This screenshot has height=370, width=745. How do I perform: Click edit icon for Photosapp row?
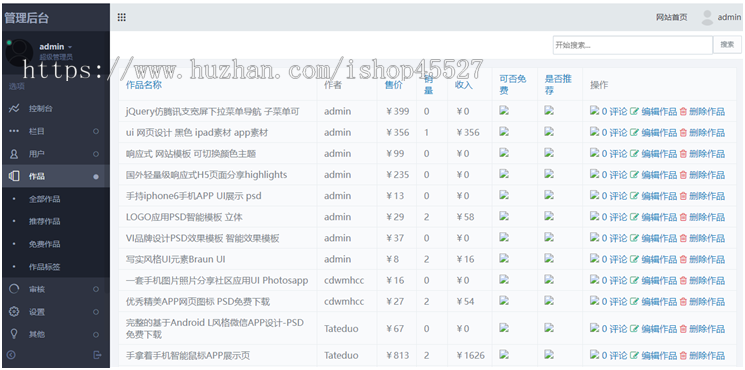click(x=634, y=280)
